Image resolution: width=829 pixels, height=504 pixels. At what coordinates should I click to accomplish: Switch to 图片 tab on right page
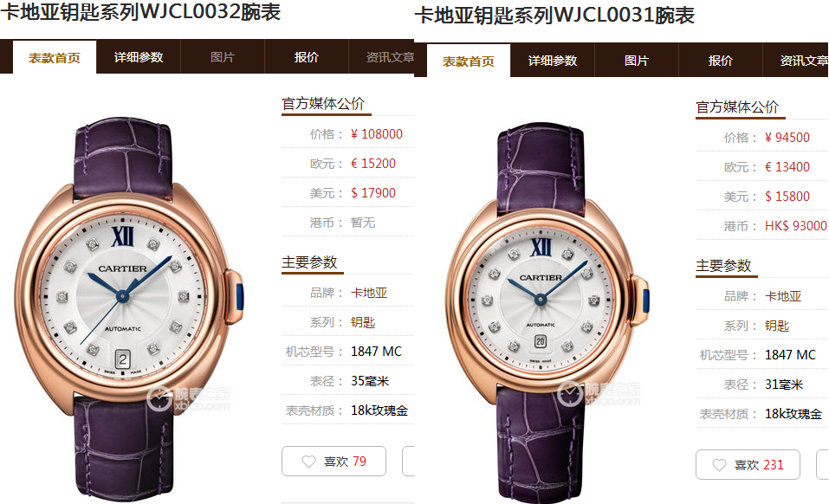pyautogui.click(x=636, y=61)
